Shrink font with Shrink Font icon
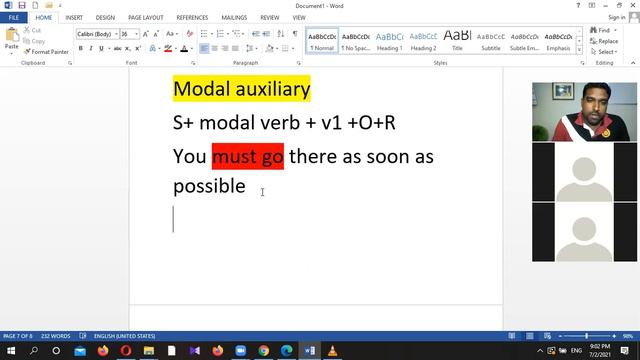This screenshot has height=360, width=640. [156, 34]
